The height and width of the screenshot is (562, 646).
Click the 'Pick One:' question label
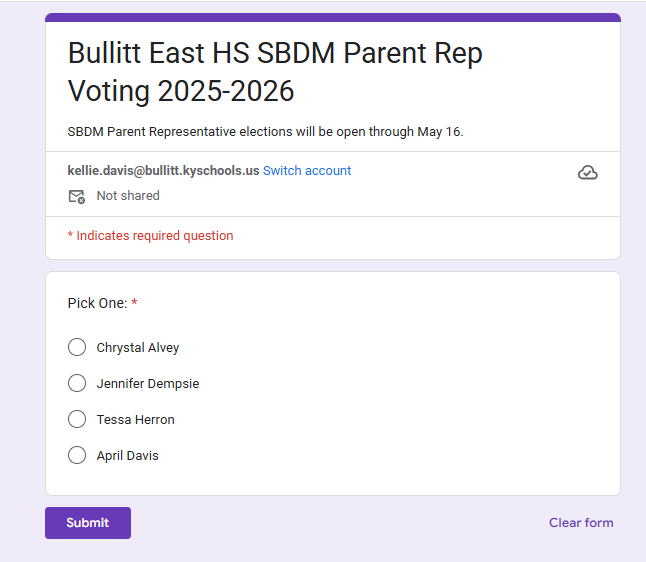pos(97,303)
